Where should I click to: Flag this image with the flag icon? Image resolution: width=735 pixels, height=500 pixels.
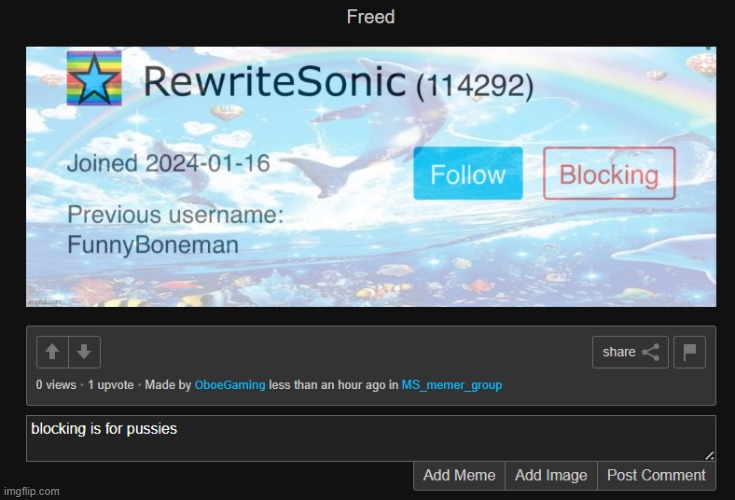click(690, 352)
